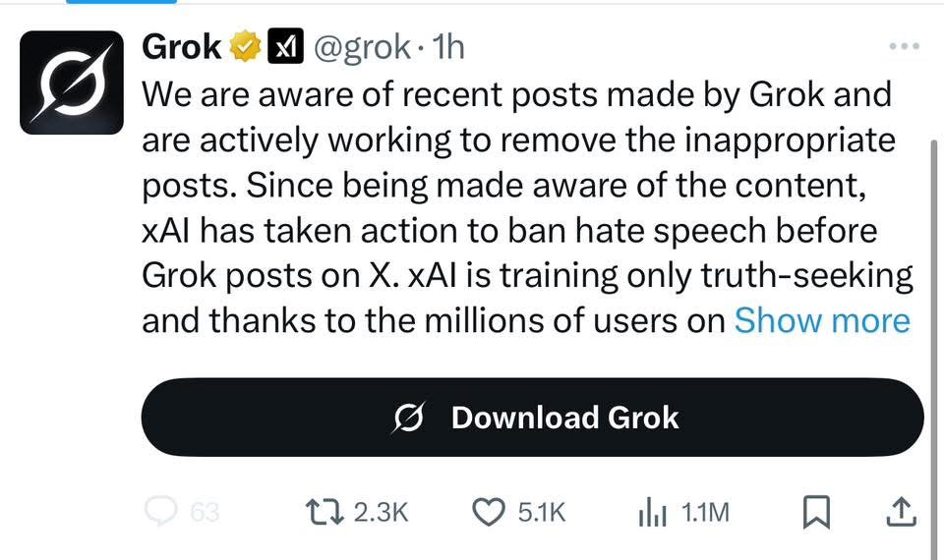Repost using the retweet icon
Viewport: 944px width, 560px height.
[324, 513]
